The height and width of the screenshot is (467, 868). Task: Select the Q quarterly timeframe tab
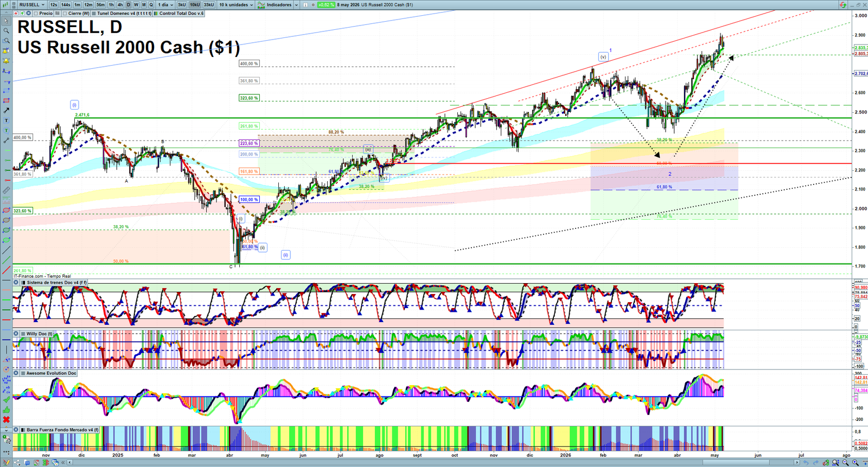pyautogui.click(x=151, y=4)
